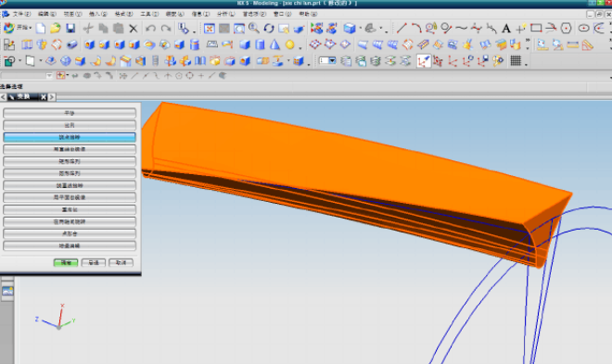Select the Text 'A' tool
This screenshot has height=364, width=612.
tap(506, 28)
